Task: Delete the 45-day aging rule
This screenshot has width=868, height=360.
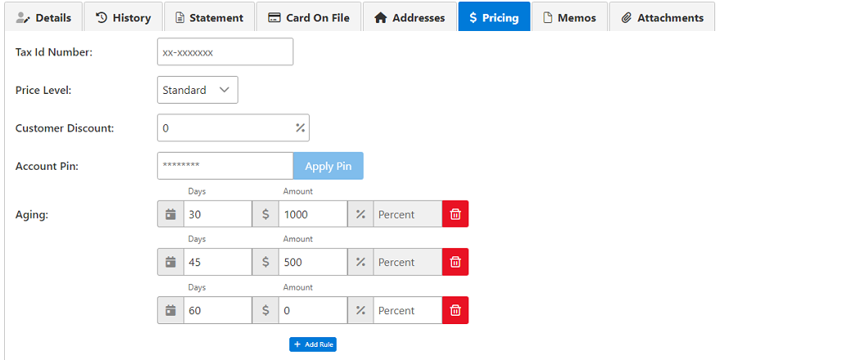Action: point(455,262)
